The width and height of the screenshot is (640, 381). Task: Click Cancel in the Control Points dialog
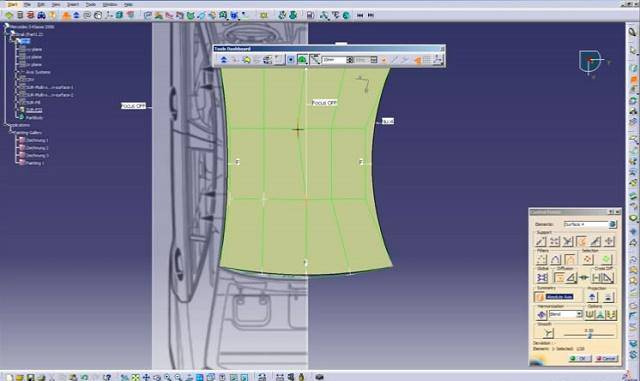coord(606,358)
